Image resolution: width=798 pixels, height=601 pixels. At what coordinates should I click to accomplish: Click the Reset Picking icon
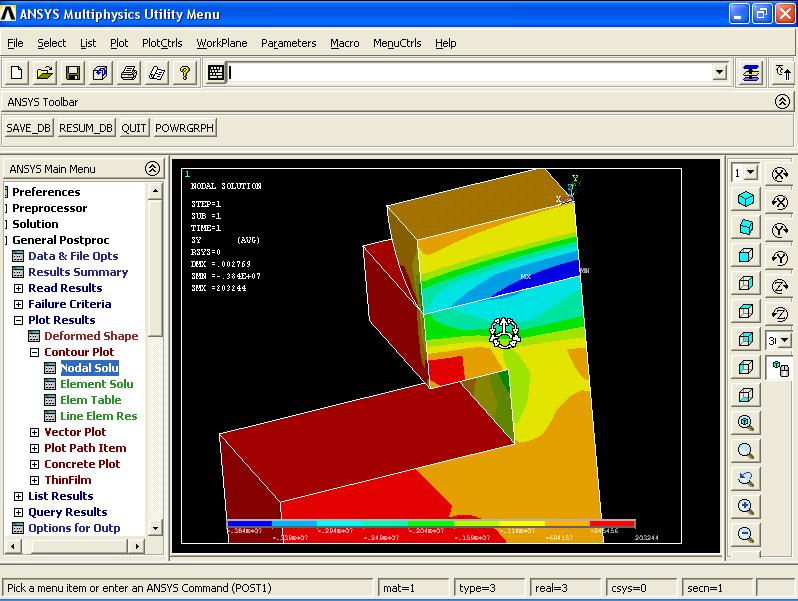coord(783,73)
